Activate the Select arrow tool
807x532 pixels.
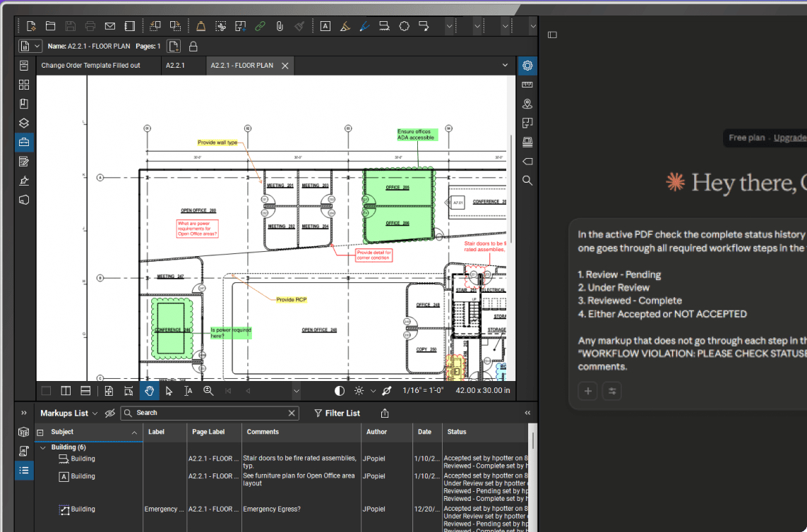(169, 390)
